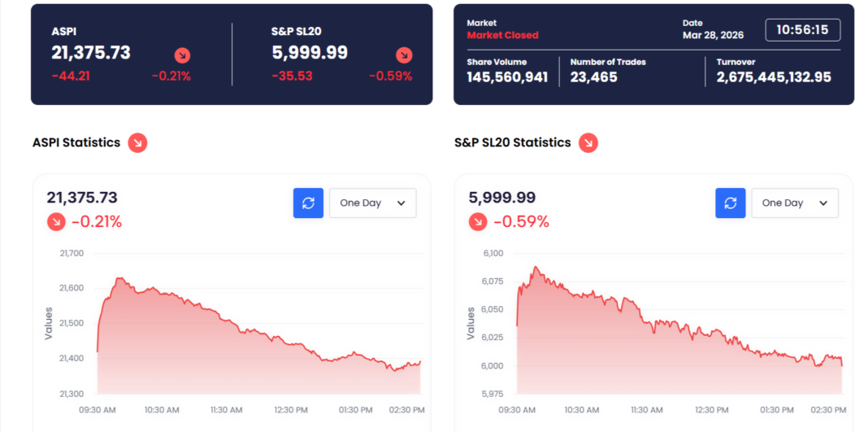The height and width of the screenshot is (432, 868).
Task: Refresh the ASPI chart
Action: [x=308, y=203]
